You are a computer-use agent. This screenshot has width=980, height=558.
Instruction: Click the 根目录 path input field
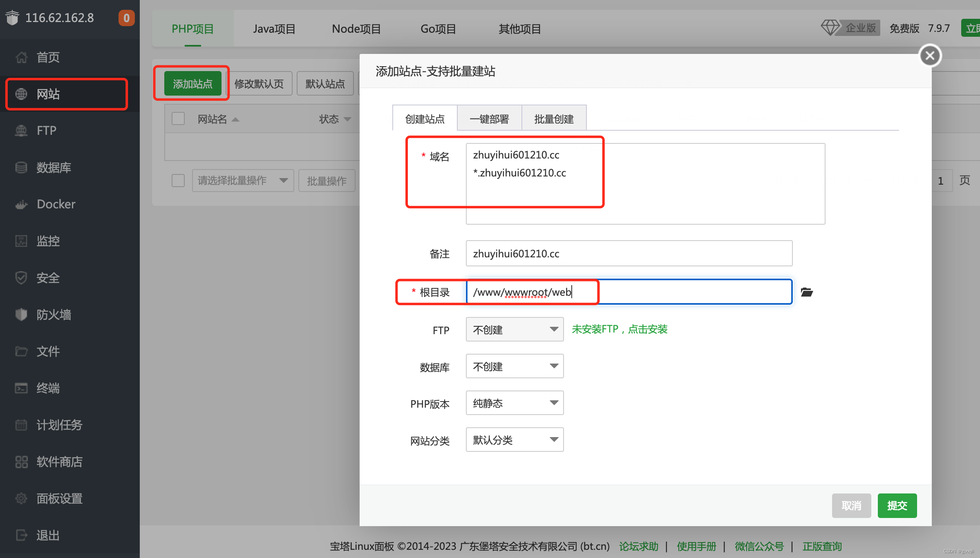629,292
